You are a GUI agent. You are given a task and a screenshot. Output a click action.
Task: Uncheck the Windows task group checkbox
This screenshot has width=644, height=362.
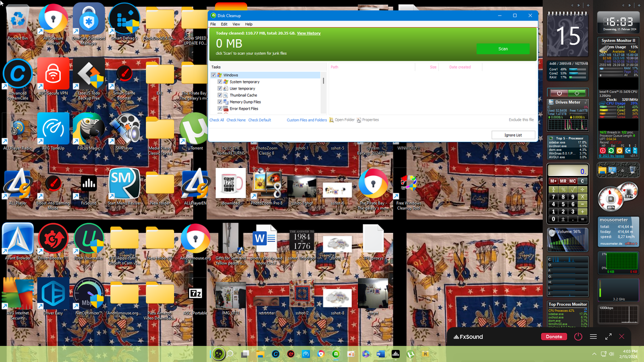coord(213,75)
